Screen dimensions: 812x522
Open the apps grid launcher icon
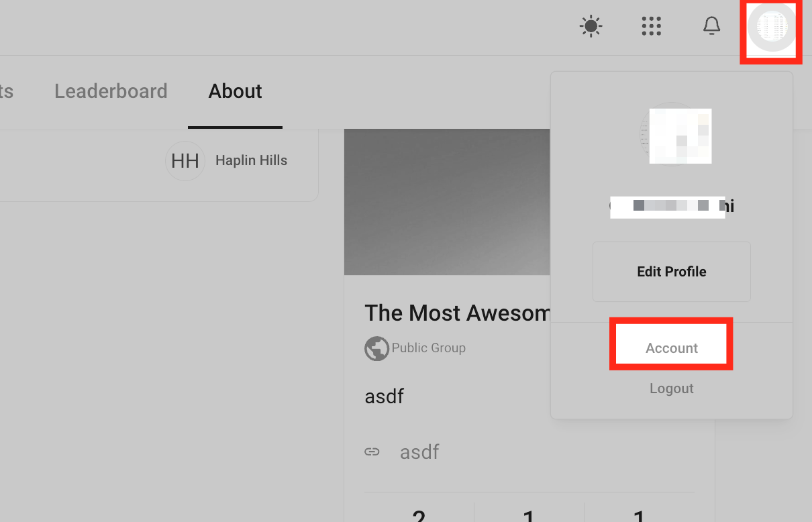click(651, 27)
